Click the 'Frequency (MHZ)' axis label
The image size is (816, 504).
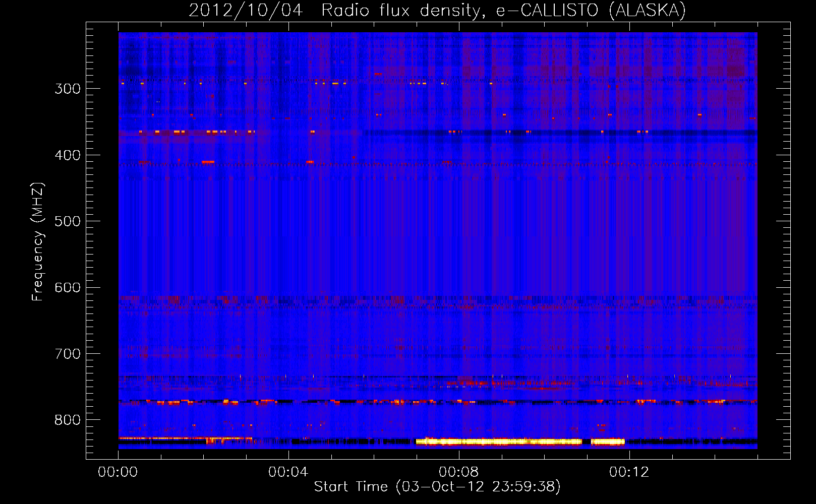[38, 242]
